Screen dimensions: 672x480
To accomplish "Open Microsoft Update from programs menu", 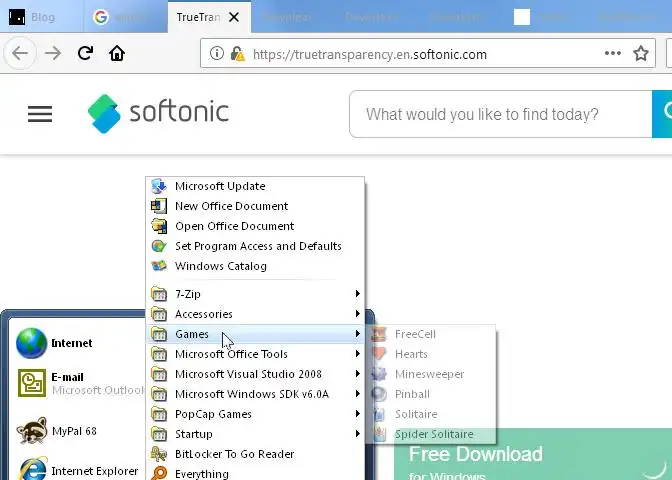I will pos(255,186).
